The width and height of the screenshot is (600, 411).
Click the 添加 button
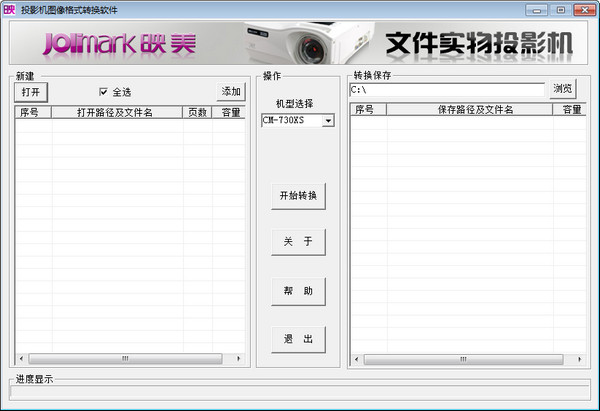coord(231,92)
